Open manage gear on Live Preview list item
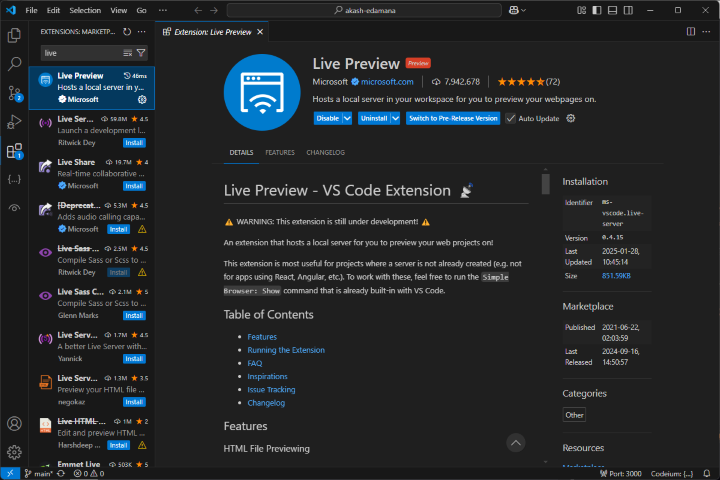 (142, 99)
